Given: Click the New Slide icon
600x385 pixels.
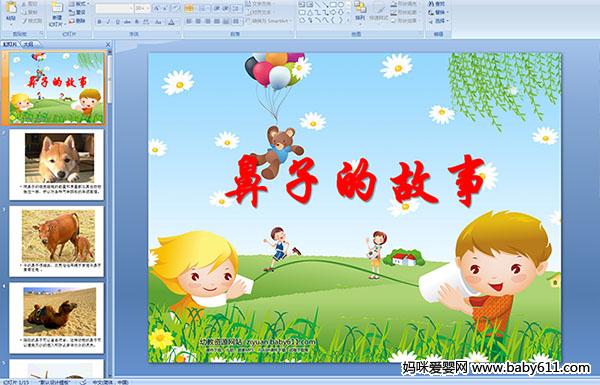Looking at the screenshot, I should (x=57, y=10).
